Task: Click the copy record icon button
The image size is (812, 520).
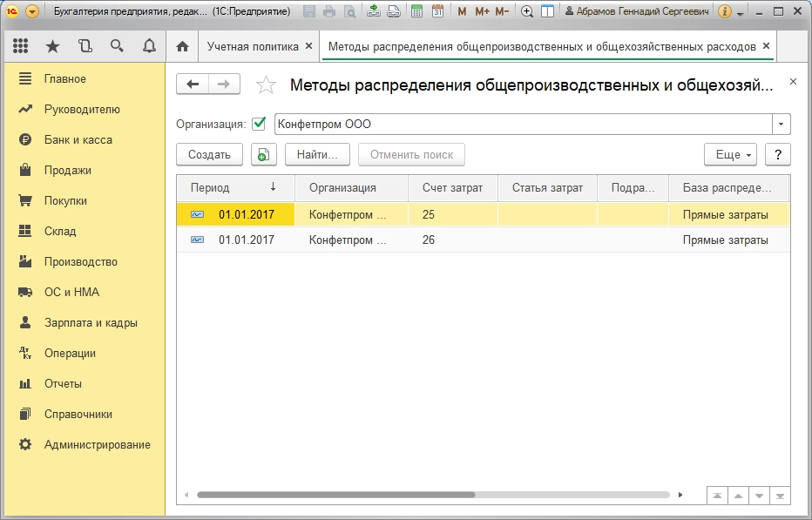Action: [x=264, y=155]
